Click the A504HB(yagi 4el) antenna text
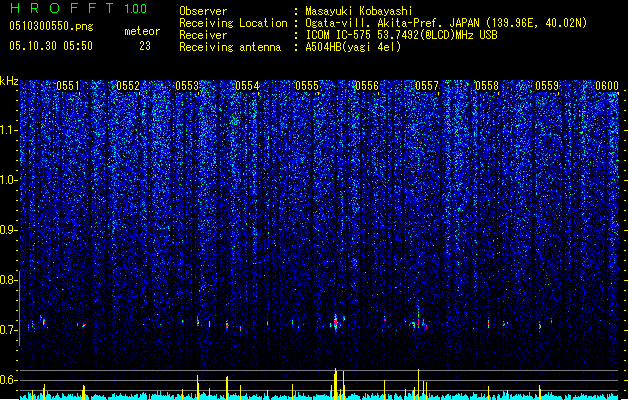The image size is (629, 400). tap(353, 47)
